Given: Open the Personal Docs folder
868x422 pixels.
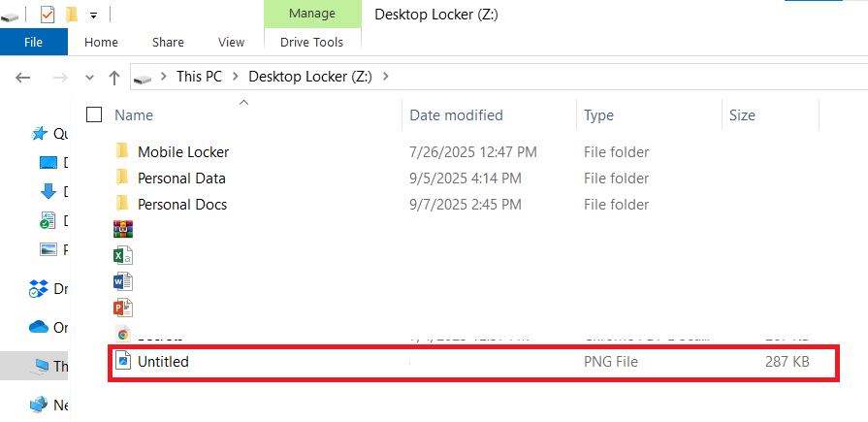Looking at the screenshot, I should pyautogui.click(x=181, y=205).
